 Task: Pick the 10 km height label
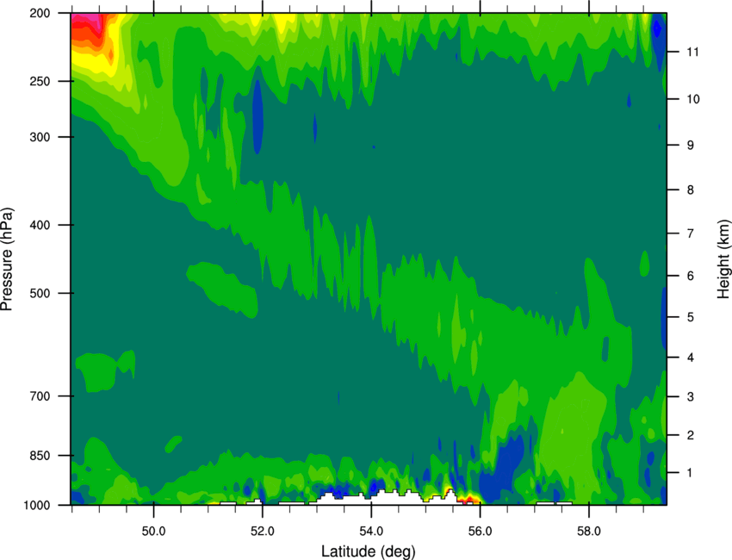click(x=692, y=98)
